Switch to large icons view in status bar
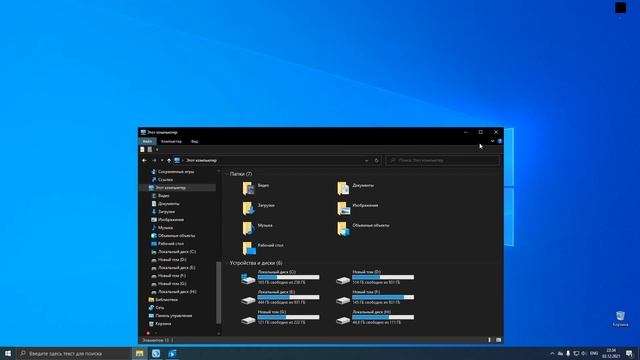Image resolution: width=640 pixels, height=360 pixels. (498, 340)
